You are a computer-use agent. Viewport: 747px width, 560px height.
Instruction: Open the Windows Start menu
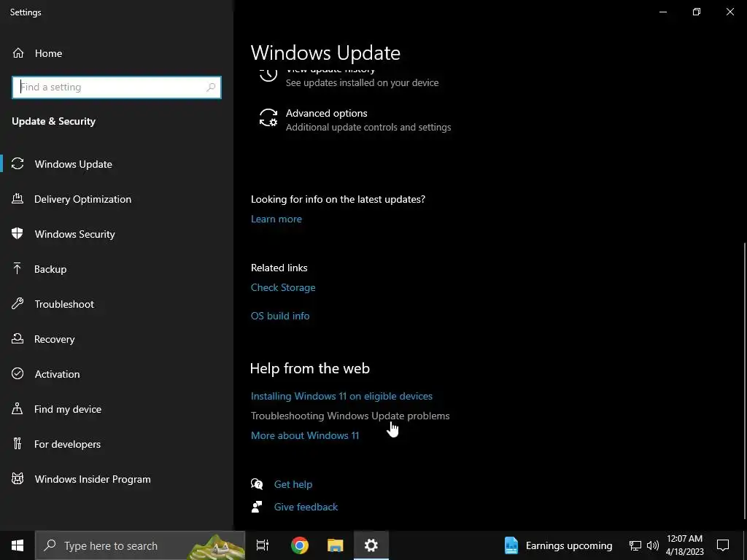pyautogui.click(x=18, y=545)
